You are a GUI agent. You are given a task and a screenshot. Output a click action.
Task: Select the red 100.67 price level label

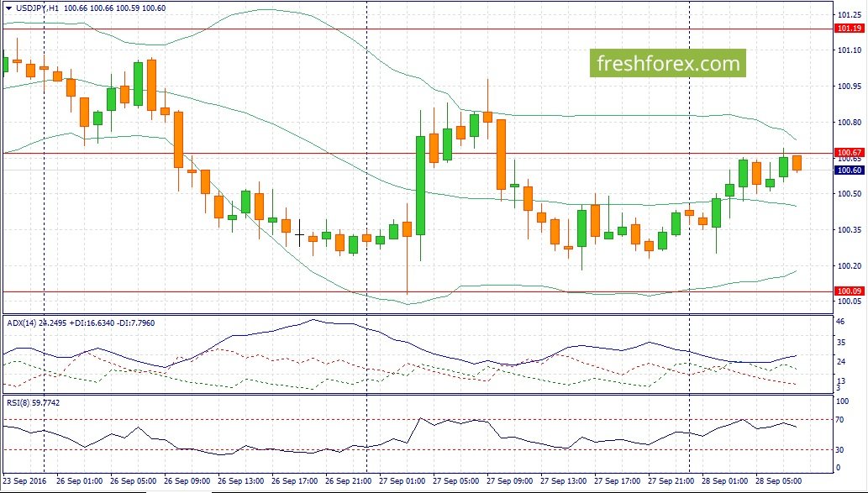pos(850,152)
